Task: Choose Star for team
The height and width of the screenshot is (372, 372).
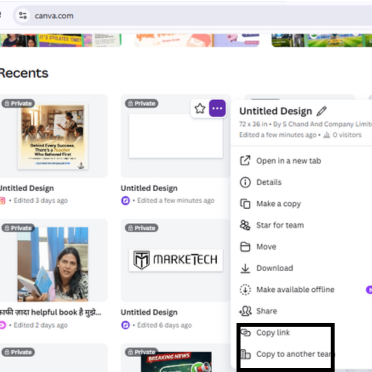Action: [280, 225]
